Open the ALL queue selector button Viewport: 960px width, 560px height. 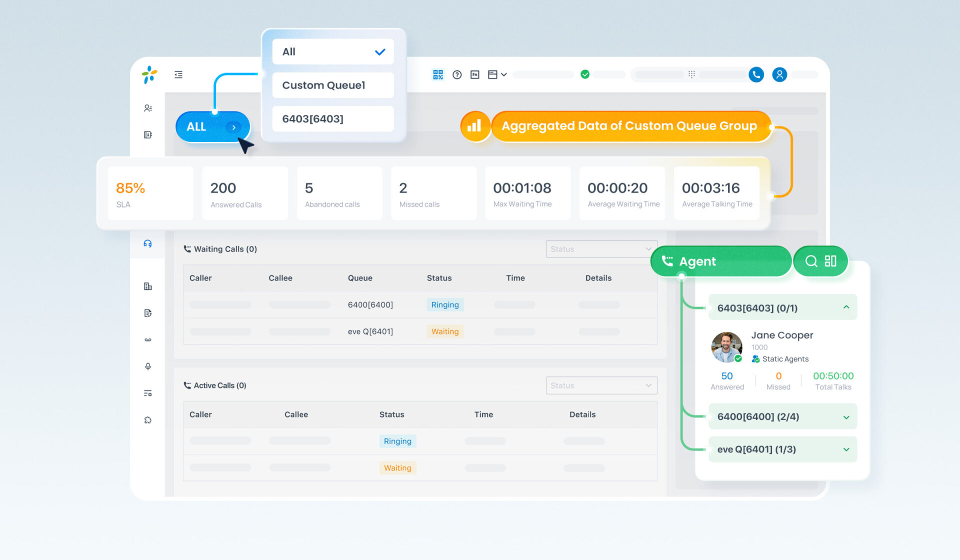tap(212, 126)
